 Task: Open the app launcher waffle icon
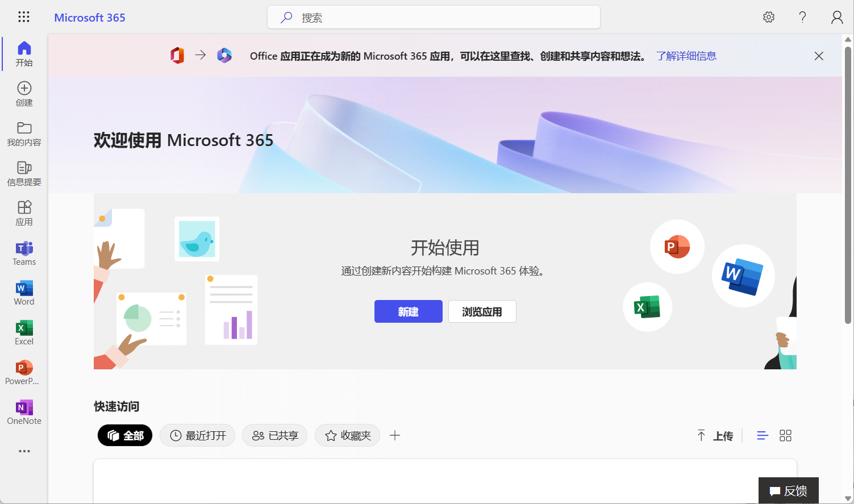tap(23, 17)
